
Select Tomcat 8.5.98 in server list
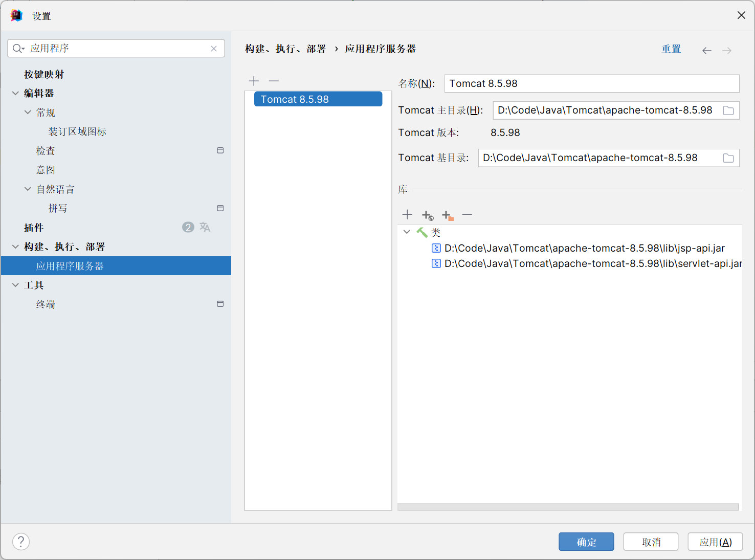tap(318, 99)
